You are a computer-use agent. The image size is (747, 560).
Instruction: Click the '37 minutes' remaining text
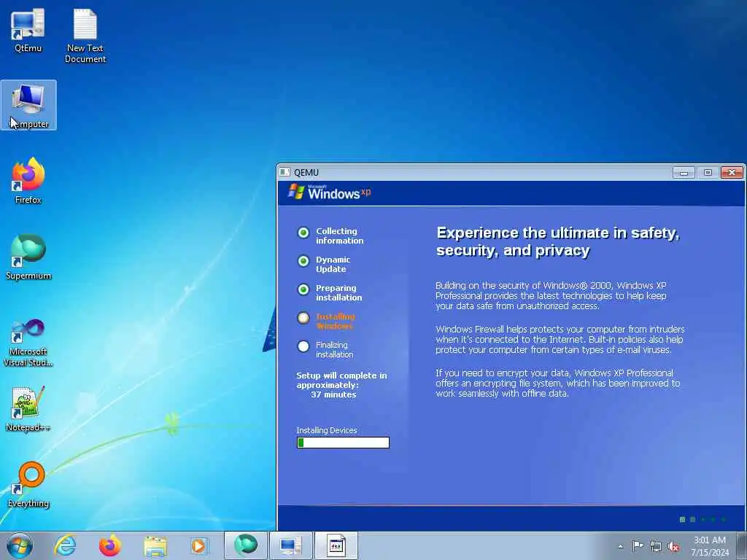tap(333, 394)
